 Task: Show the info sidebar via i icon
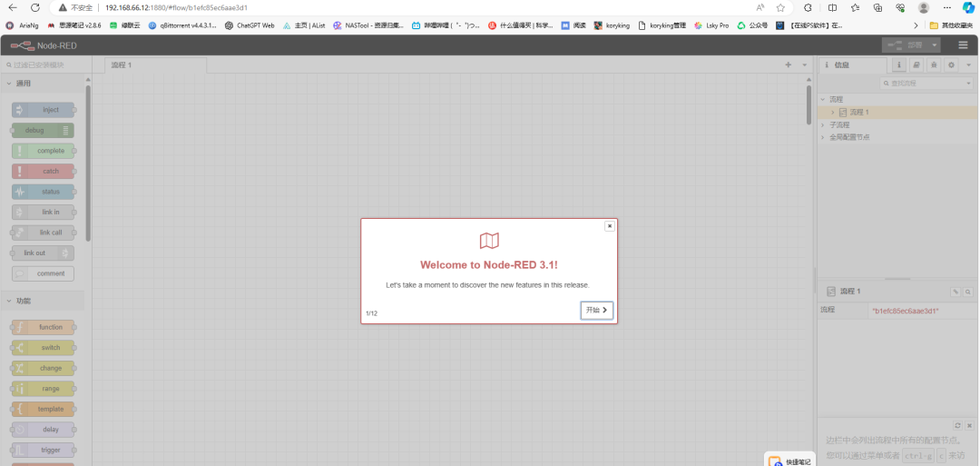coord(898,65)
